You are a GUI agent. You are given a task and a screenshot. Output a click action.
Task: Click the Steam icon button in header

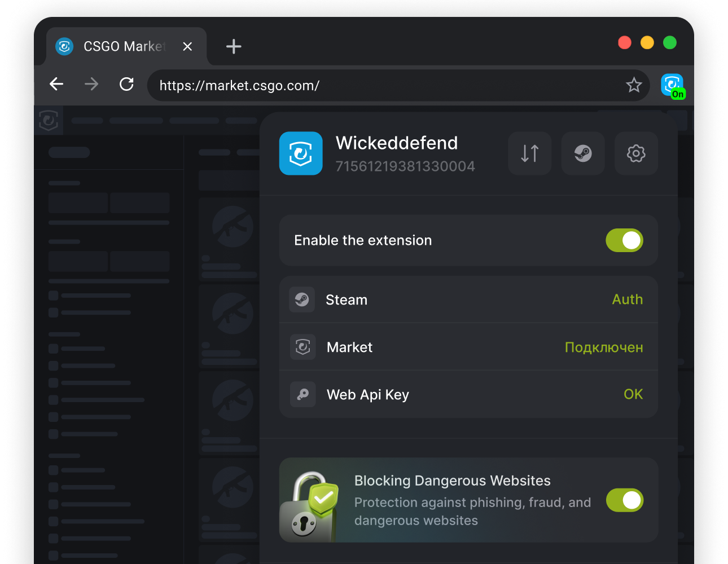coord(583,153)
